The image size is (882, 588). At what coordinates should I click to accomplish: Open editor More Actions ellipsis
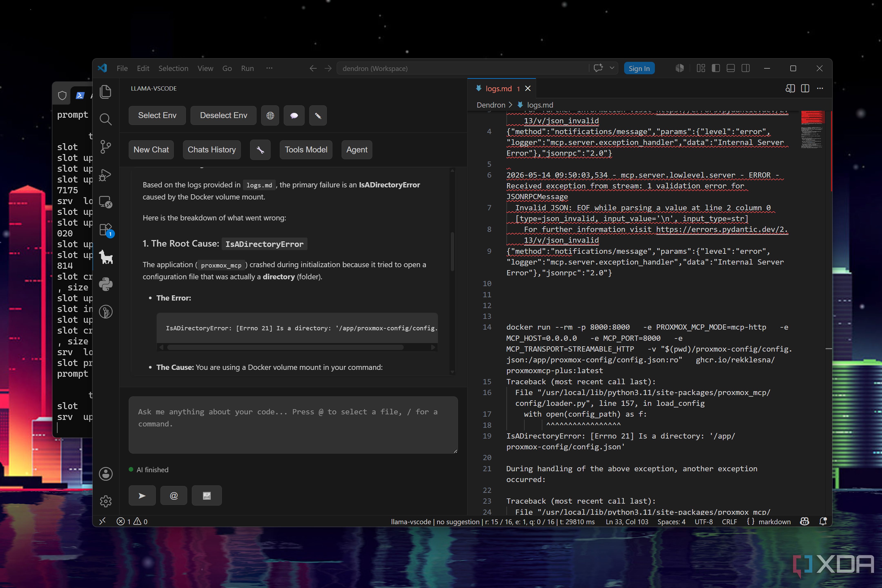[x=820, y=88]
